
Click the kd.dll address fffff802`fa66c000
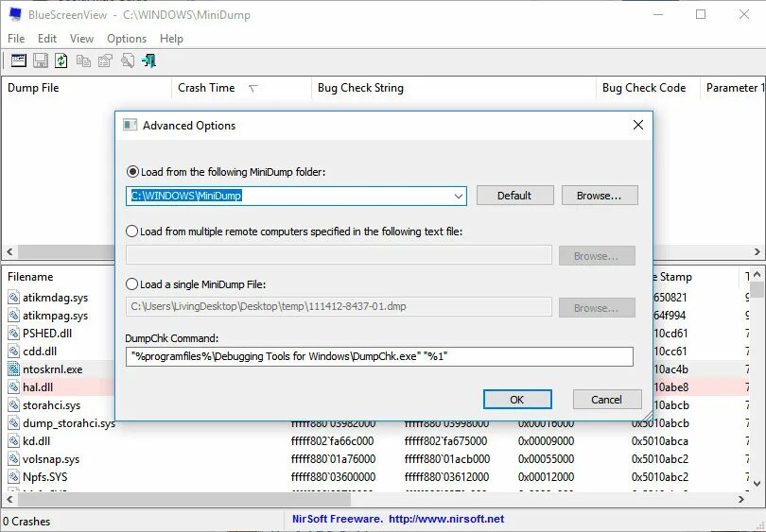click(x=332, y=441)
